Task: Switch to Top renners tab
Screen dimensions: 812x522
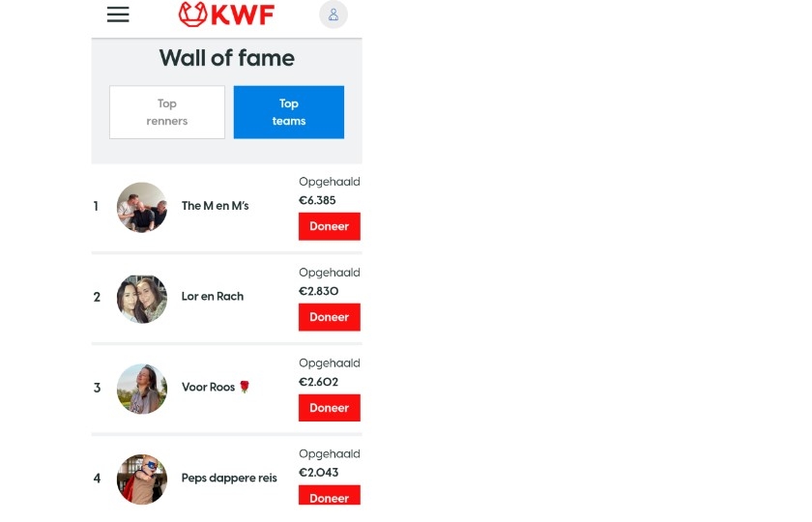Action: [167, 112]
